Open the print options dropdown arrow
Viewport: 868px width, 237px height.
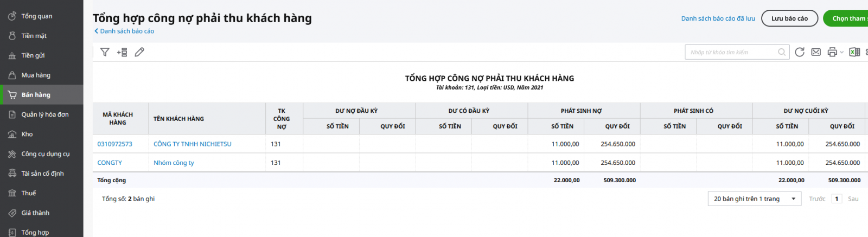[841, 52]
